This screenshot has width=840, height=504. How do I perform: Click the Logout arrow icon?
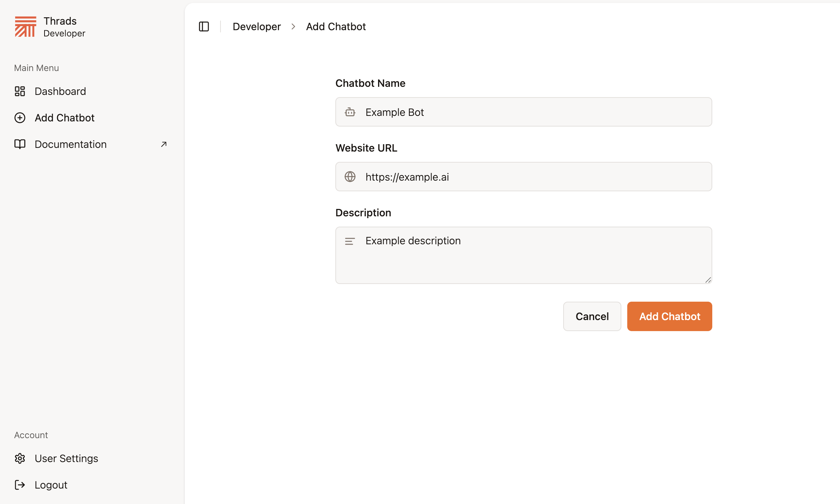tap(20, 485)
